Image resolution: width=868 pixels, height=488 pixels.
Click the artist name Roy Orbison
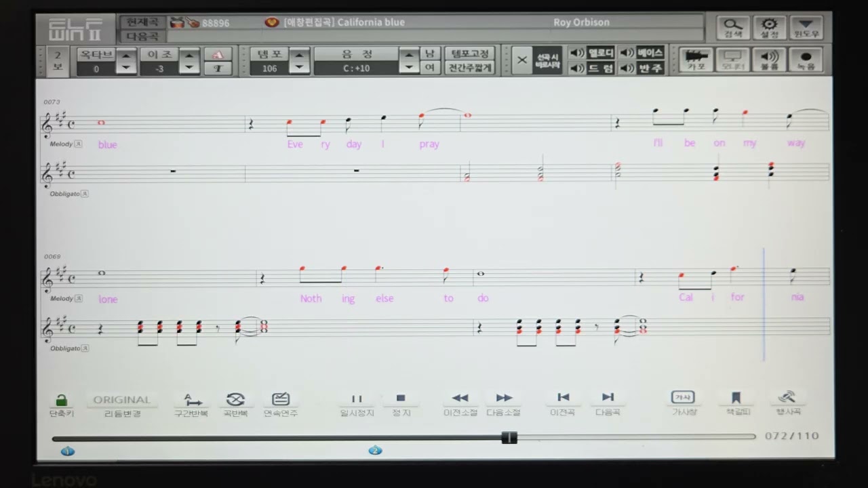pyautogui.click(x=581, y=22)
